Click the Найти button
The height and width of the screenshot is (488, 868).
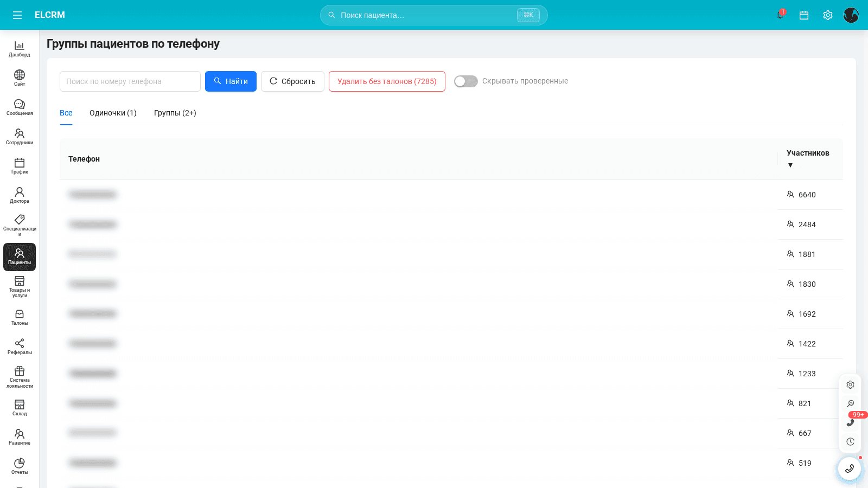click(231, 81)
